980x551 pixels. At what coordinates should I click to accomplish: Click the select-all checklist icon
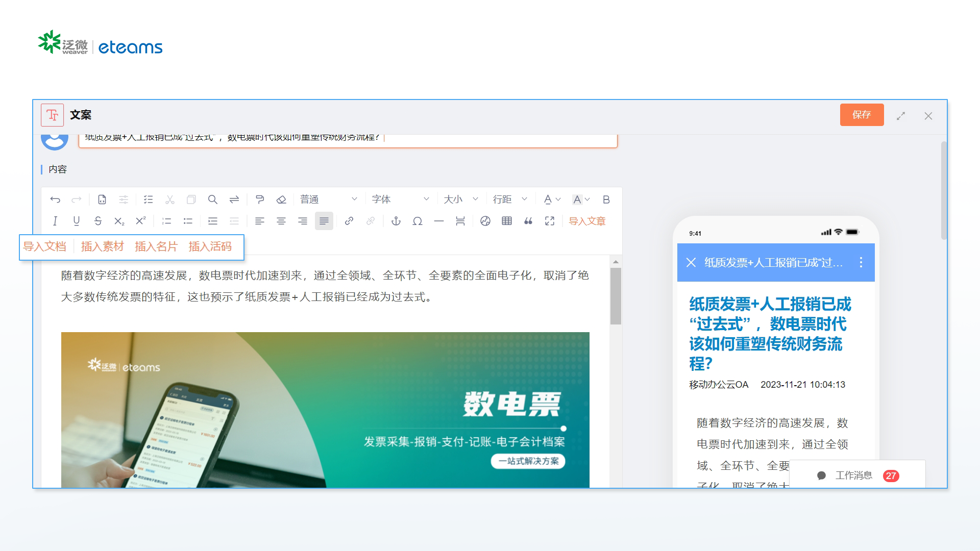[x=149, y=199]
